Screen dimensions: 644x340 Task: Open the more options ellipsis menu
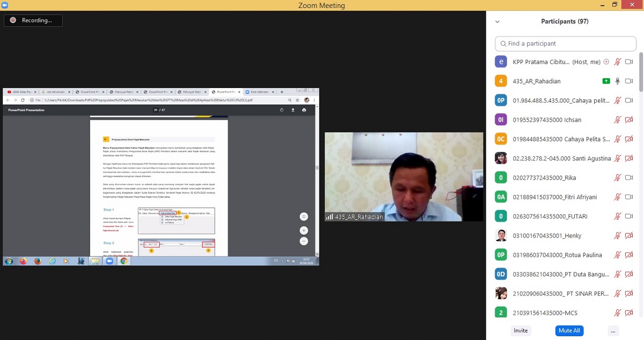[x=612, y=330]
